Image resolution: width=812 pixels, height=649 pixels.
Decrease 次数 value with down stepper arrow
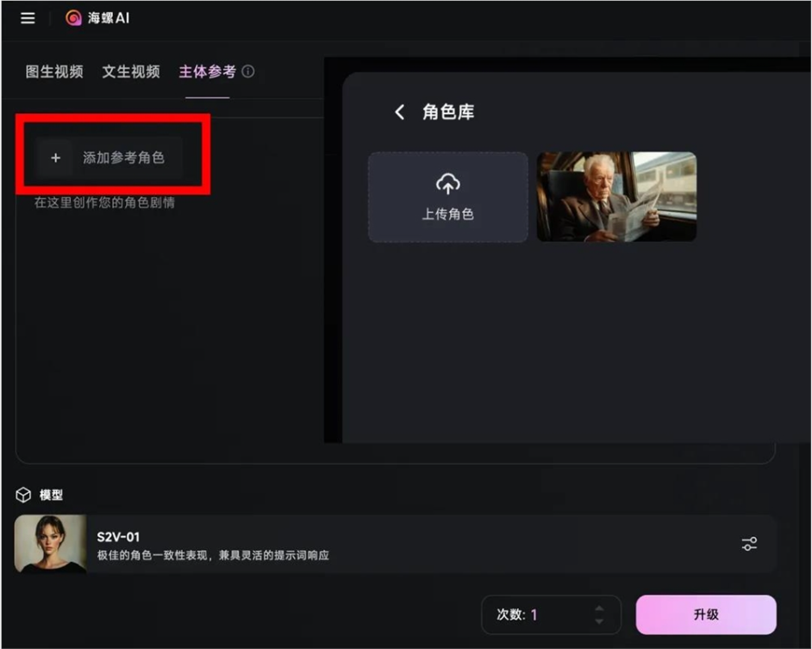(x=598, y=621)
